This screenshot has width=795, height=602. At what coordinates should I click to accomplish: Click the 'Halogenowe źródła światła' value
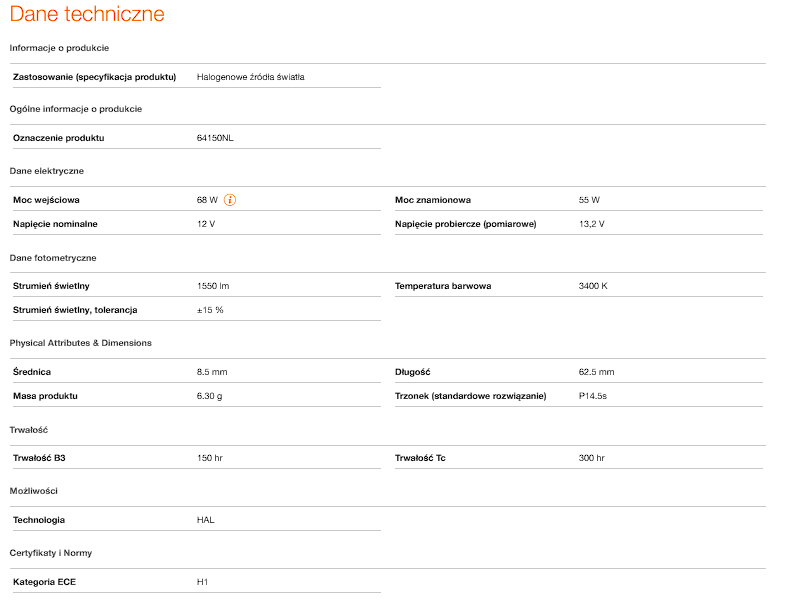(x=250, y=77)
